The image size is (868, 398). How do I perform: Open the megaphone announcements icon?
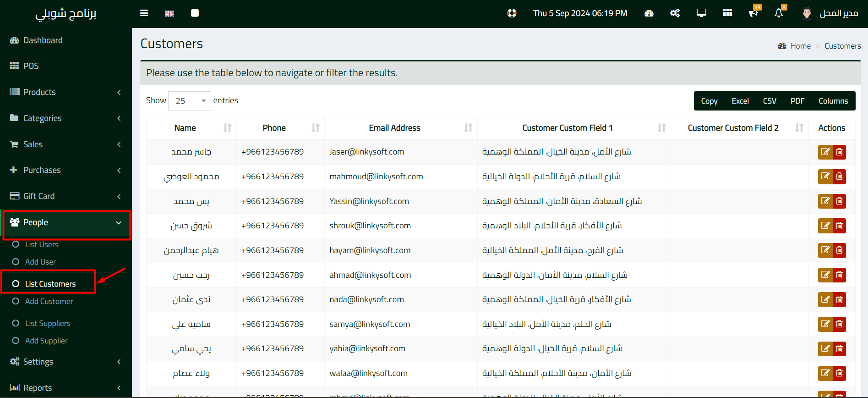[x=754, y=12]
